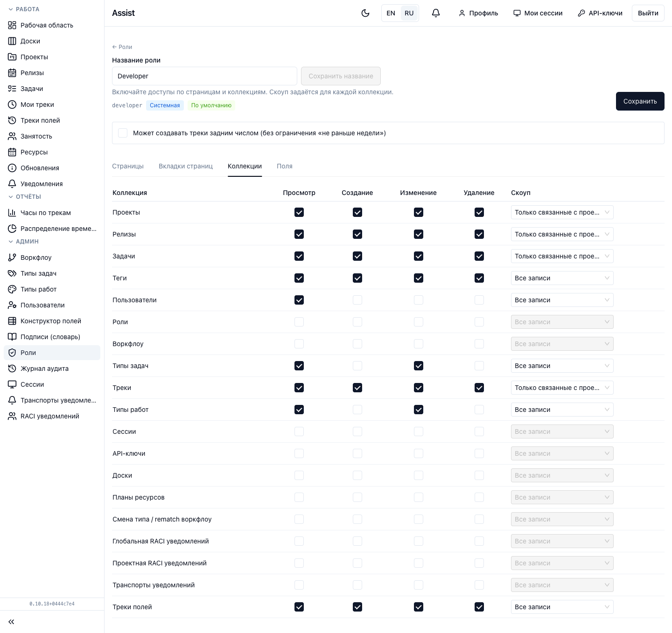Screen dimensions: 672x633
Task: Toggle dark mode moon icon
Action: click(365, 13)
